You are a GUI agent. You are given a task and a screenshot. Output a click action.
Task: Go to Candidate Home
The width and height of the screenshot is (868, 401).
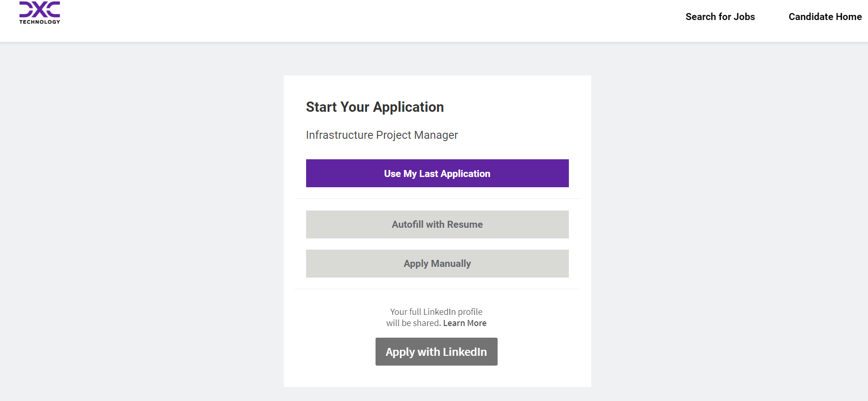(x=825, y=17)
